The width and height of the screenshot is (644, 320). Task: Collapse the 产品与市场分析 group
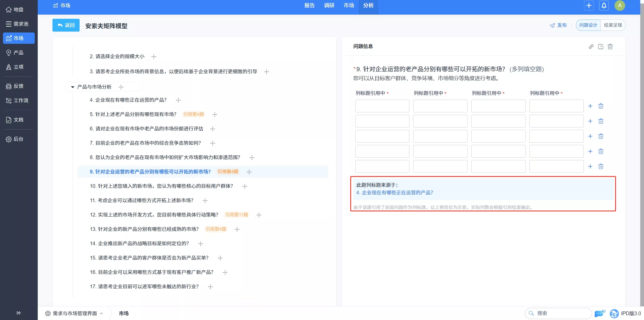pyautogui.click(x=73, y=87)
